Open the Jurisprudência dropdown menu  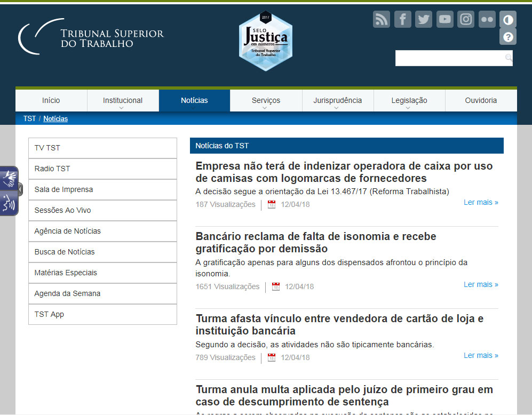pyautogui.click(x=337, y=101)
